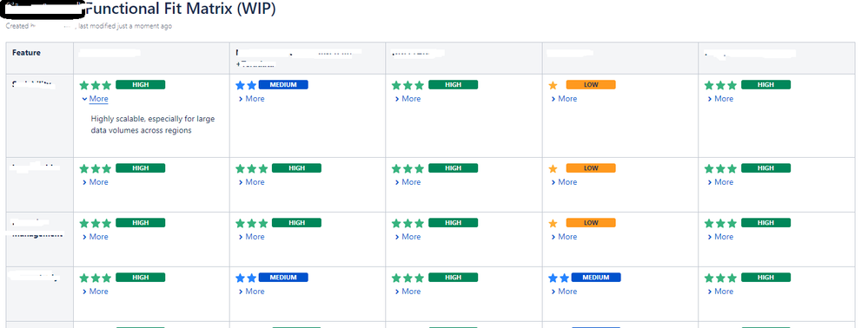
Task: Expand More in data row 1, last rating column
Action: coord(720,99)
